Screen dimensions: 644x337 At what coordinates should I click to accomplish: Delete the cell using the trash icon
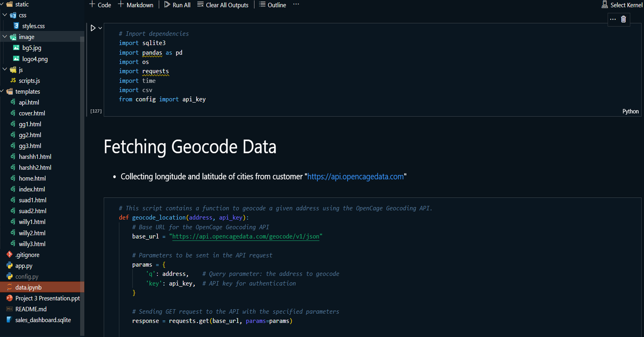click(x=624, y=19)
